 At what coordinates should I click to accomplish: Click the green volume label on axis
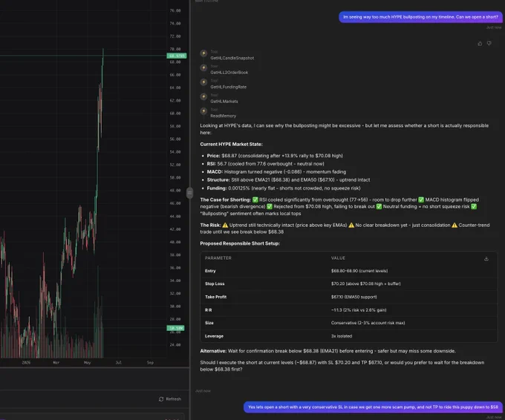pos(175,328)
